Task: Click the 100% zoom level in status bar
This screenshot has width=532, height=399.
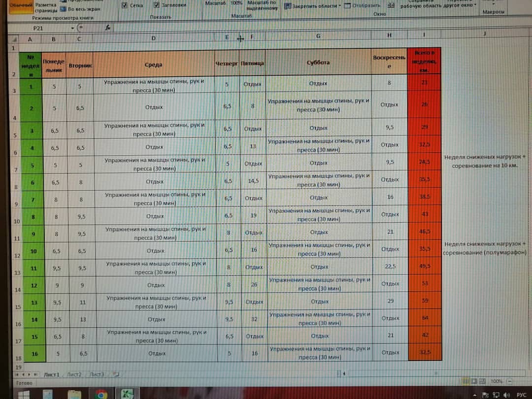Action: 496,381
